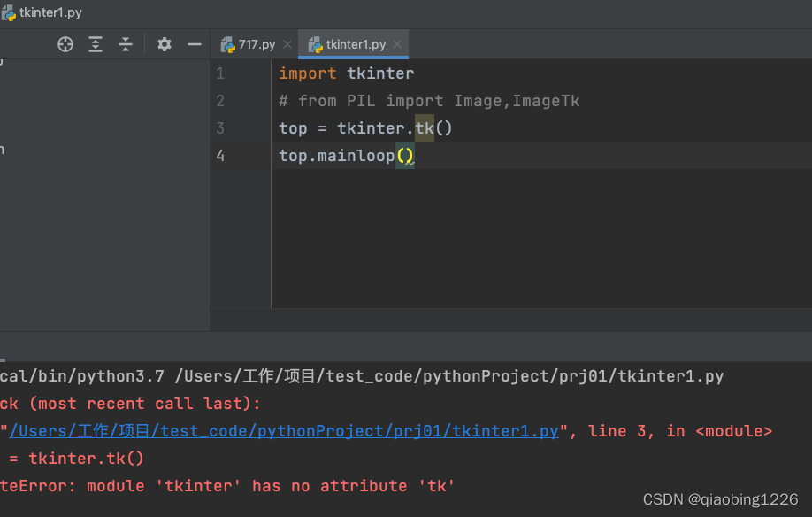Click the highlighted tk() call on line 3
812x517 pixels.
(x=425, y=128)
